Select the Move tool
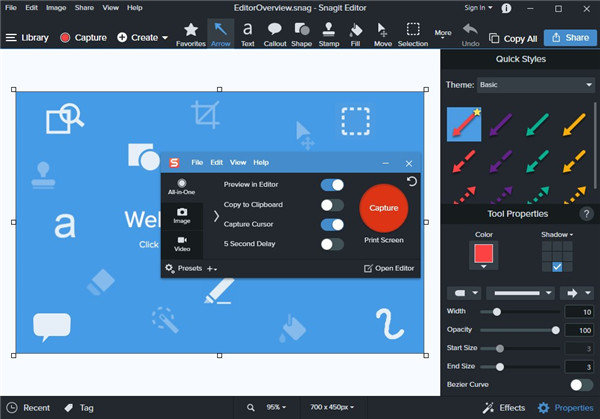 383,34
